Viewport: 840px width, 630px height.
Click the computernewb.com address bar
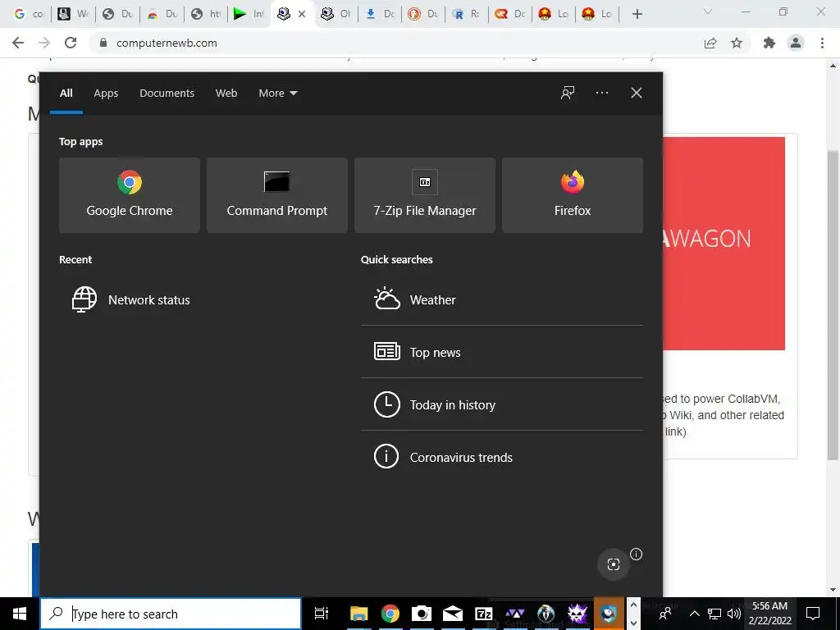396,43
